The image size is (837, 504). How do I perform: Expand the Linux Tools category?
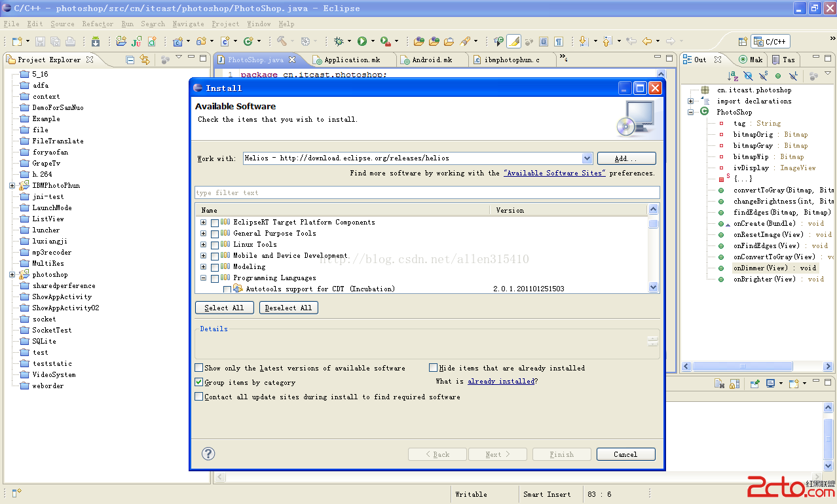tap(203, 245)
